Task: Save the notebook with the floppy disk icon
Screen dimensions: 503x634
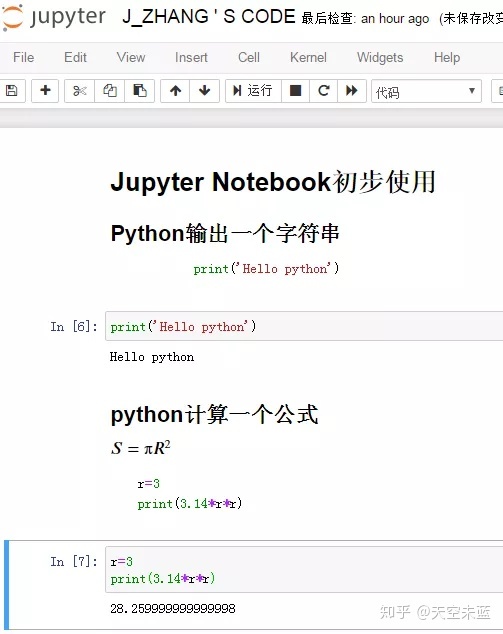Action: (12, 91)
